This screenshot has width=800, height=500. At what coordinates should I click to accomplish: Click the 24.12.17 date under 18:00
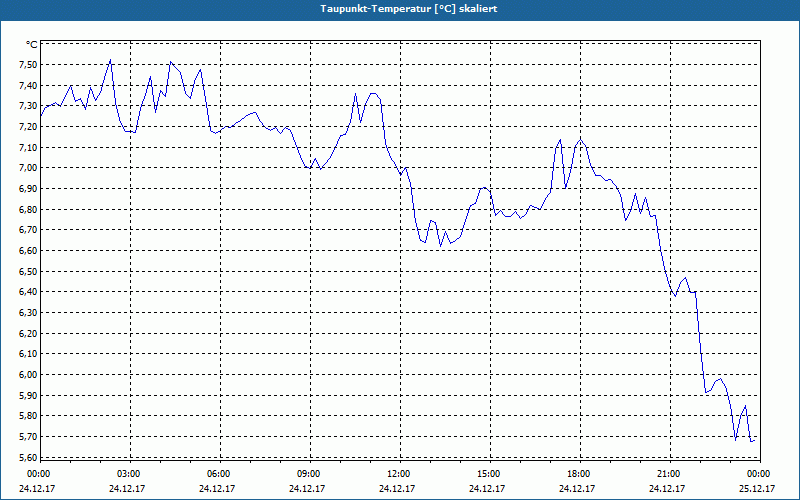[577, 488]
